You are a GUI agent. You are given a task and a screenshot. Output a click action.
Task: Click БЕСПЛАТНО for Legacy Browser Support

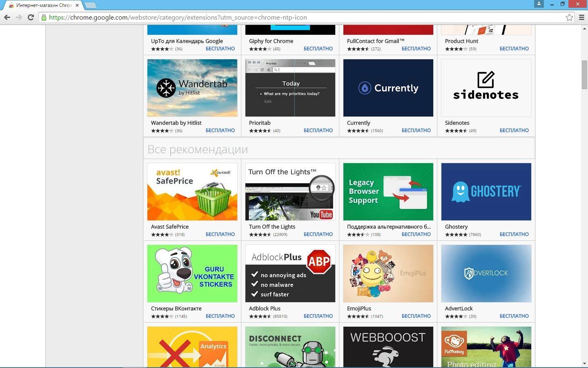416,234
